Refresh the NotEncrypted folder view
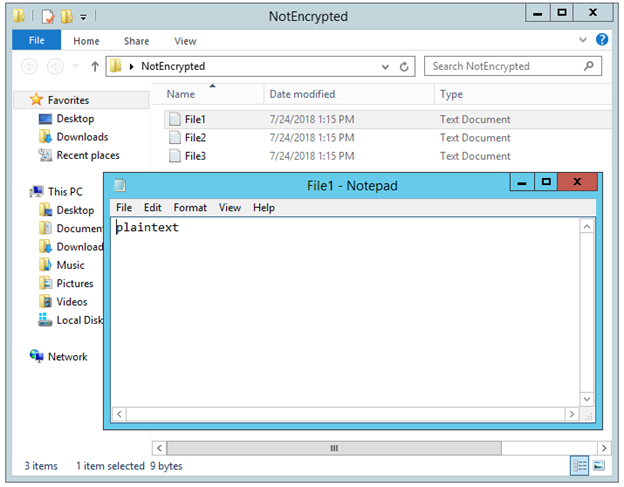624x487 pixels. point(404,66)
